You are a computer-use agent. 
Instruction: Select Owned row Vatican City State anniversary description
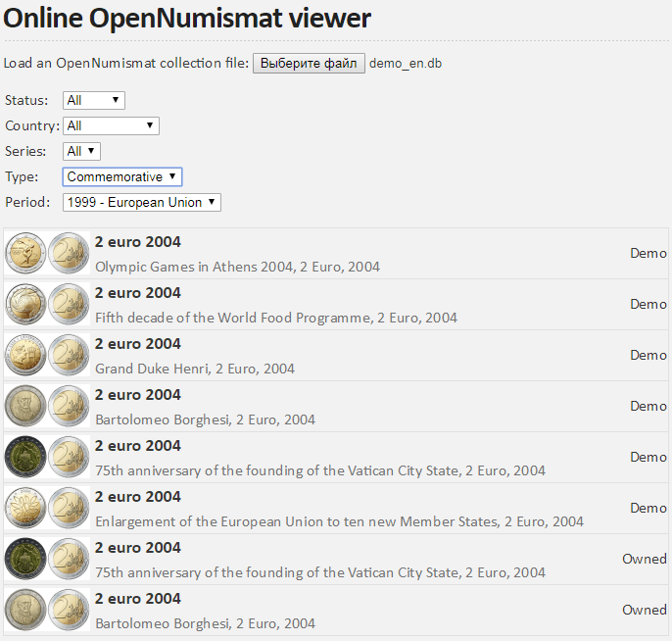tap(320, 573)
